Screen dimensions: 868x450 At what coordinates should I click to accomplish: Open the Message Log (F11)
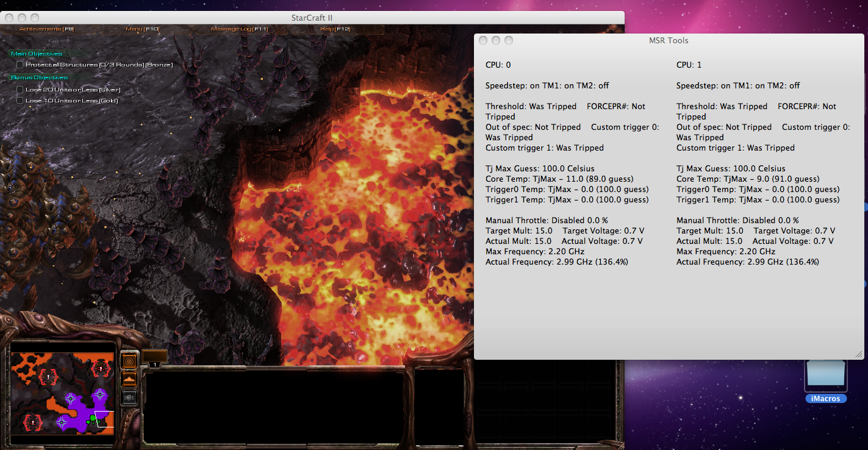coord(239,29)
